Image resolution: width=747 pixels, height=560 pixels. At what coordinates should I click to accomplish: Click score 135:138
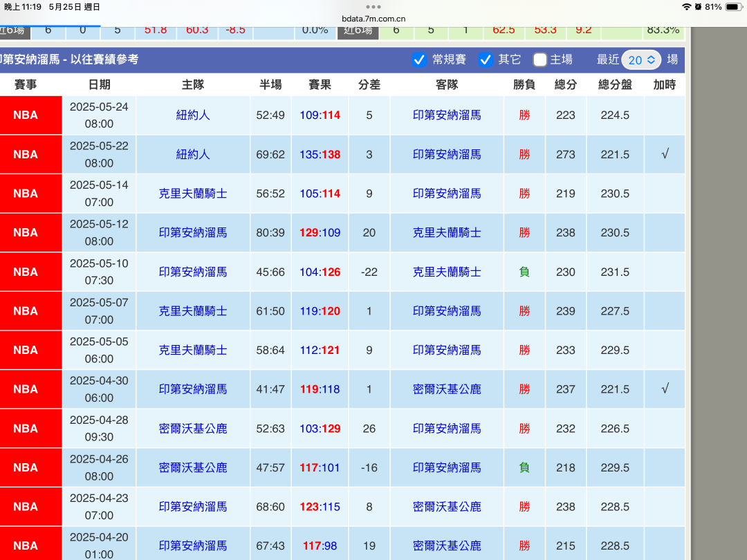coord(320,154)
